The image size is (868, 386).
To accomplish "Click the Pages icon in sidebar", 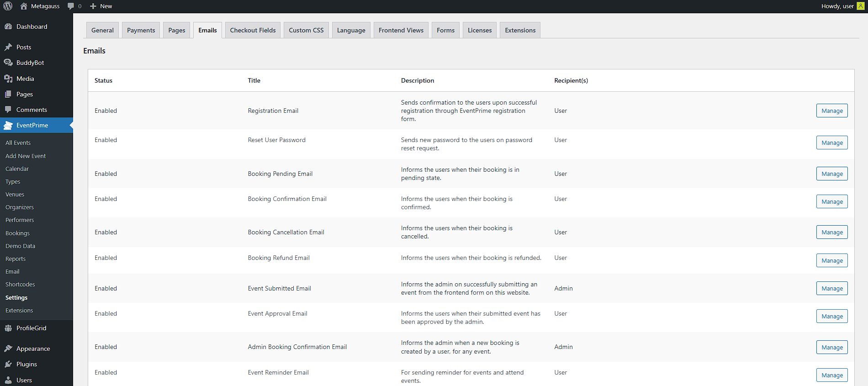I will click(x=8, y=94).
